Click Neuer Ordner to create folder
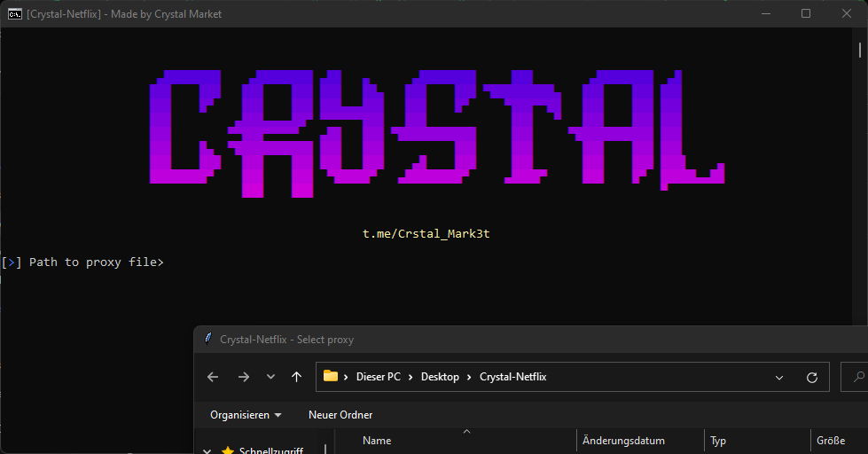The width and height of the screenshot is (868, 454). 340,415
